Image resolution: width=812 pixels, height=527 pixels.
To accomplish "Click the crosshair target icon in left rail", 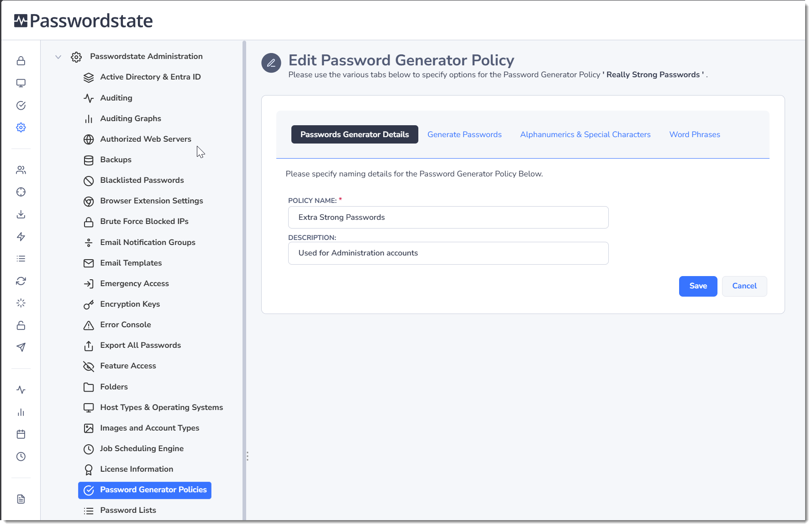I will [21, 192].
